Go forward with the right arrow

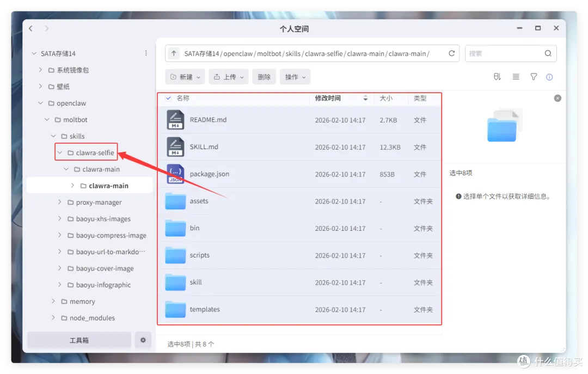click(x=46, y=28)
